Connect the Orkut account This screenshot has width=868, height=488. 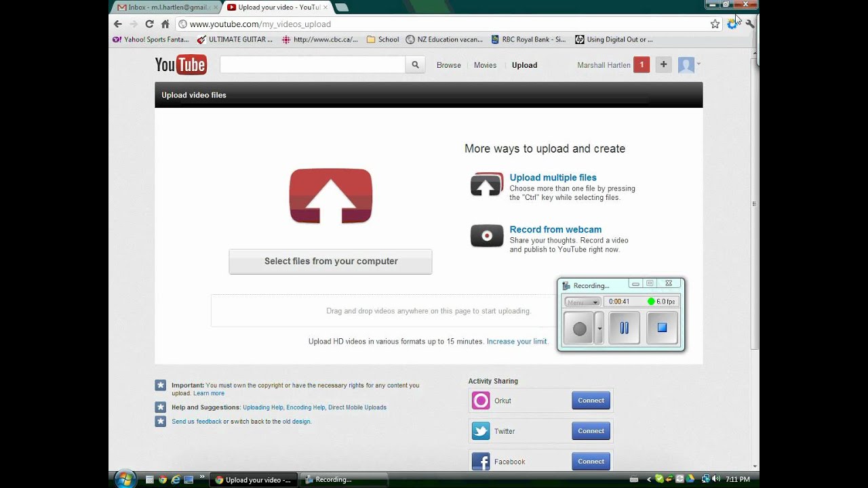(x=591, y=401)
